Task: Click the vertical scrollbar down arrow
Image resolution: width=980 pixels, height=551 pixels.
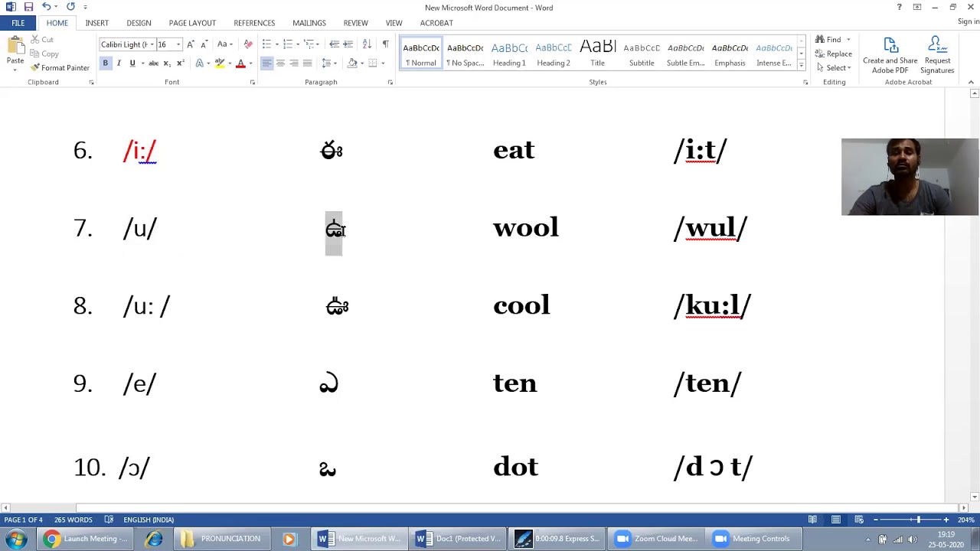Action: (x=974, y=497)
